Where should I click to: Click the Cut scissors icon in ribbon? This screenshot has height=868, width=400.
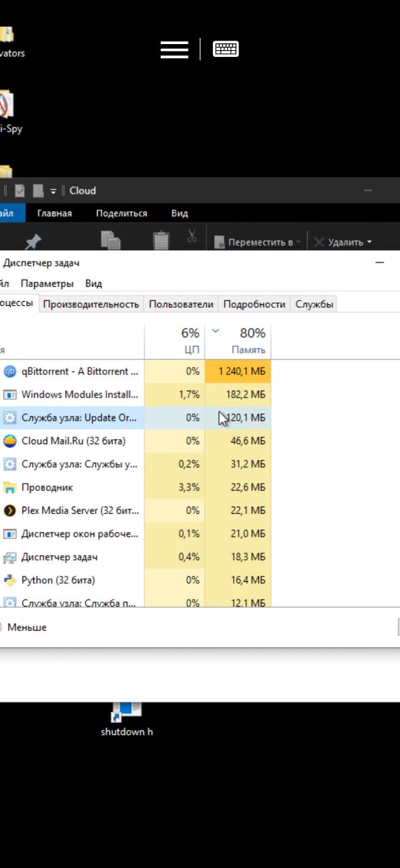click(192, 236)
